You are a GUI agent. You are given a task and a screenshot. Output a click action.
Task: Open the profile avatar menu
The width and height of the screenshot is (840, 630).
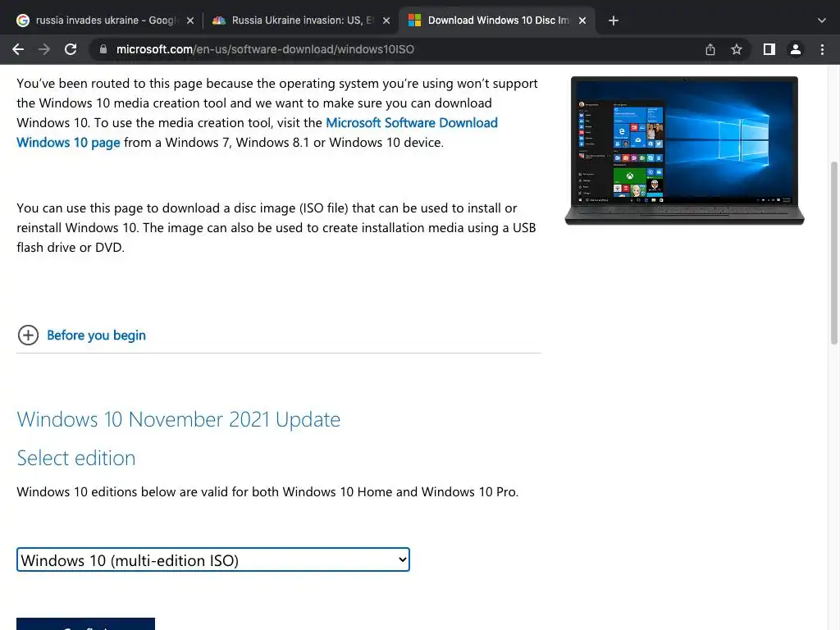click(796, 49)
